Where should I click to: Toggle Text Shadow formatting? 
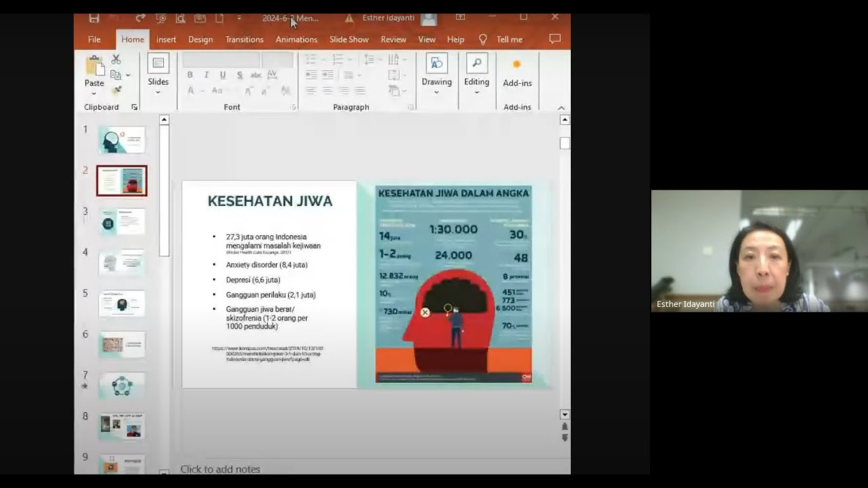(x=239, y=75)
